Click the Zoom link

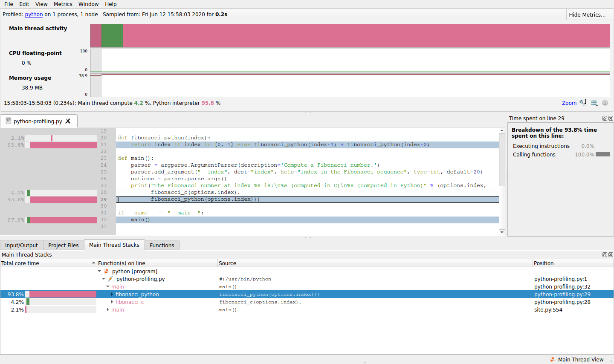pyautogui.click(x=569, y=103)
